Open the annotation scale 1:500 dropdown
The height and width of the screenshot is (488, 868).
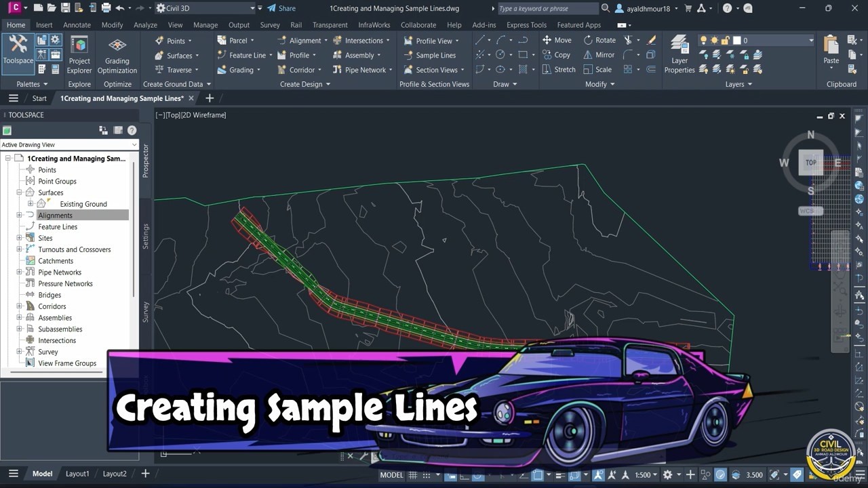point(647,474)
